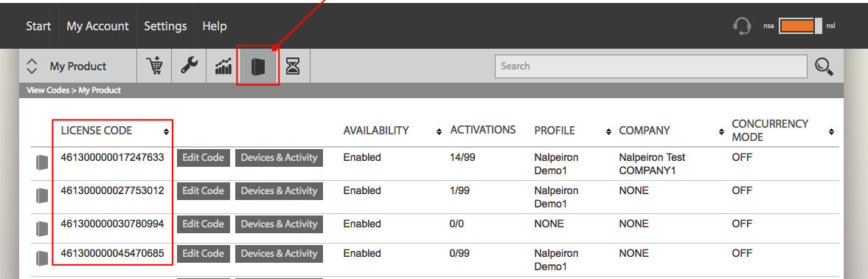Expand the My Product selector arrows
This screenshot has height=279, width=868.
coord(32,66)
